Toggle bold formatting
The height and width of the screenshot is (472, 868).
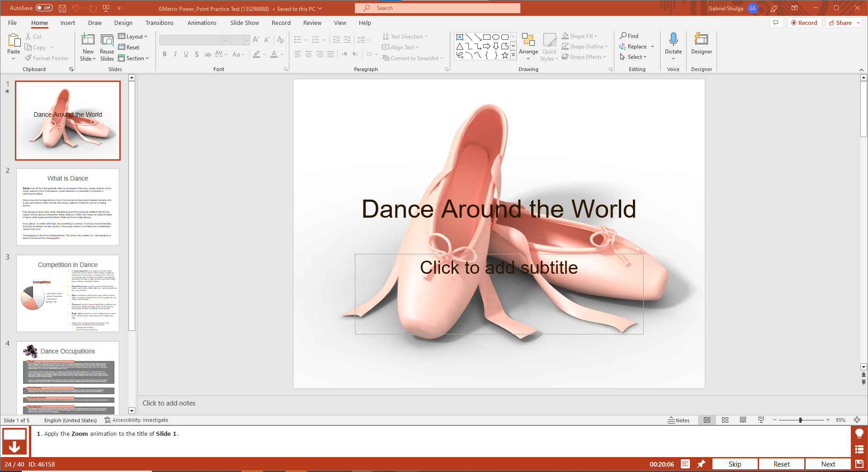(x=165, y=54)
